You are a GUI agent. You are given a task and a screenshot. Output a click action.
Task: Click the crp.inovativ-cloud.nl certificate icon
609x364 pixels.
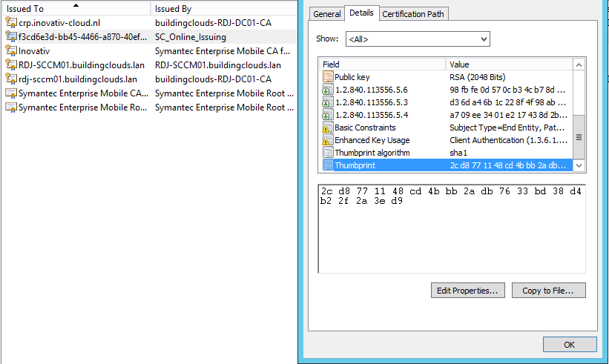click(x=11, y=23)
